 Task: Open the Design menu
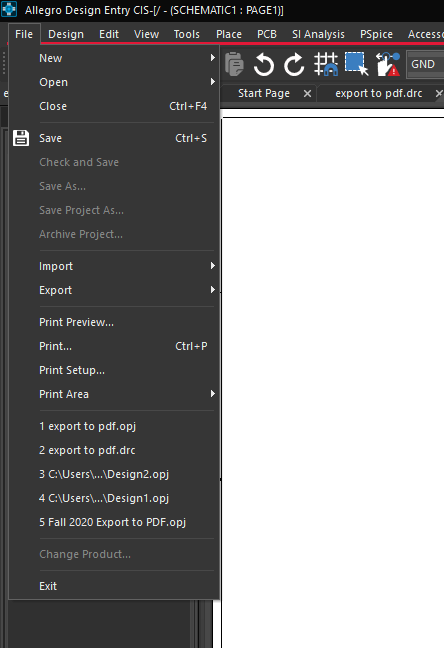click(x=66, y=34)
